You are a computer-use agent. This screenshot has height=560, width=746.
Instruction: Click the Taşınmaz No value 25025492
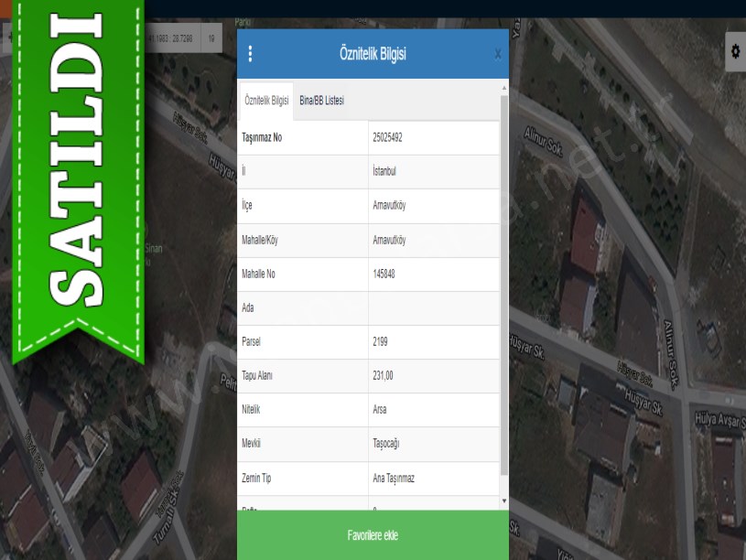tap(388, 137)
